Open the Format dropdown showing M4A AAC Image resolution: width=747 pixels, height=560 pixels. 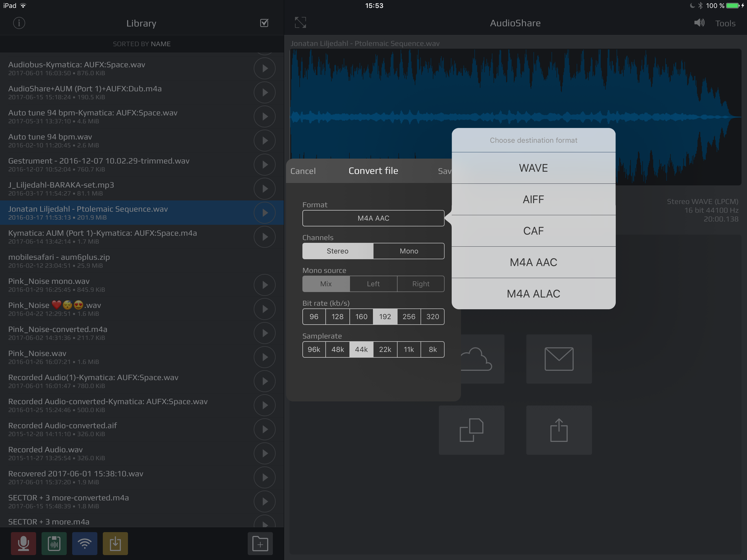click(x=373, y=218)
